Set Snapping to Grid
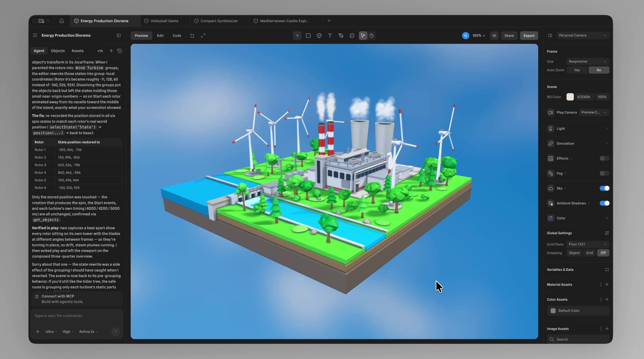This screenshot has height=359, width=644. click(x=589, y=253)
